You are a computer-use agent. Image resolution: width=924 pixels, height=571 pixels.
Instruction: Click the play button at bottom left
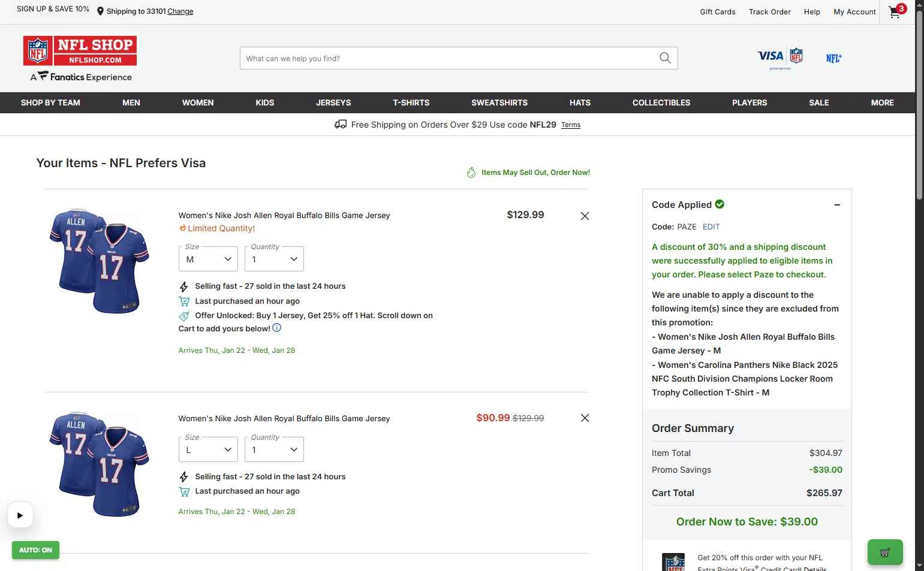click(20, 515)
